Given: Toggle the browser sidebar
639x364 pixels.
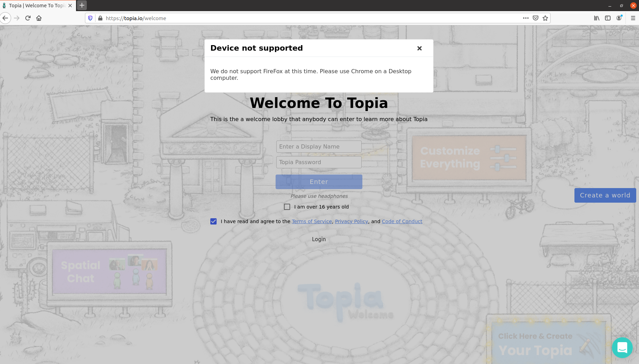Looking at the screenshot, I should [x=607, y=18].
